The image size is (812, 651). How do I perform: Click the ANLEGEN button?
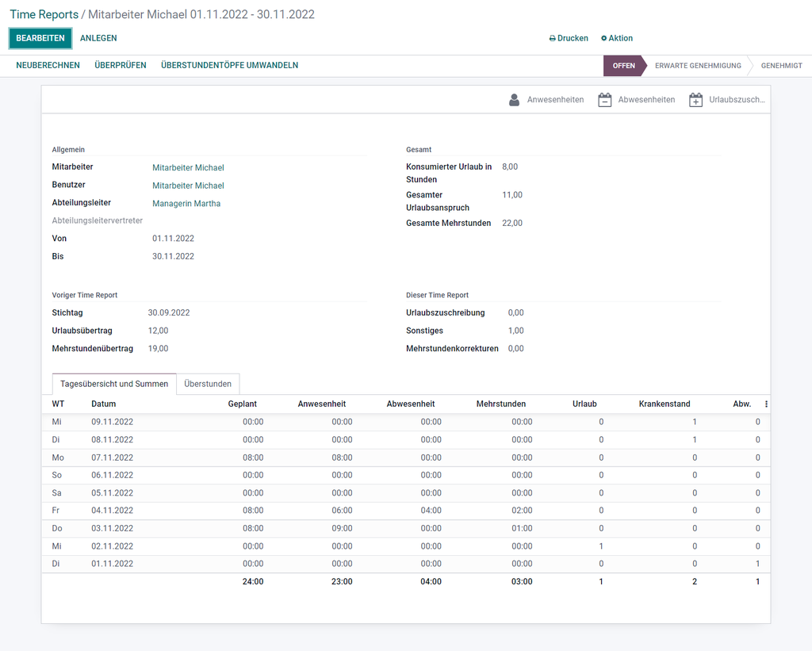(98, 38)
